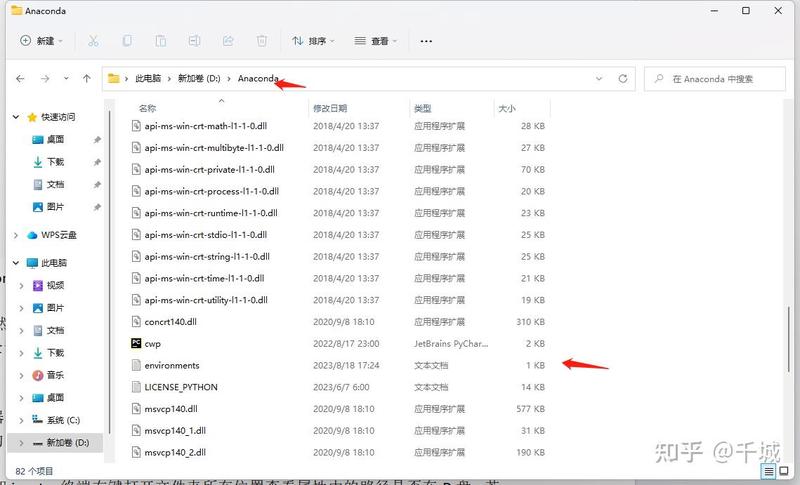Click the PyCharm icon of cwp
This screenshot has width=800, height=485.
136,343
